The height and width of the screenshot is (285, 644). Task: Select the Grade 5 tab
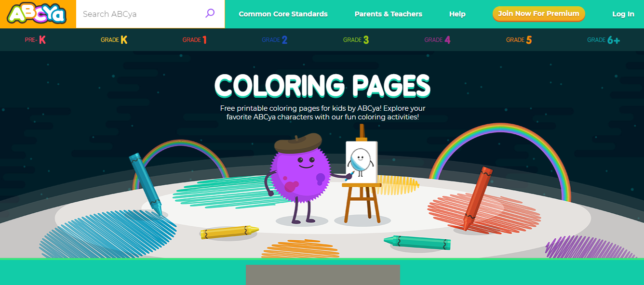(519, 40)
